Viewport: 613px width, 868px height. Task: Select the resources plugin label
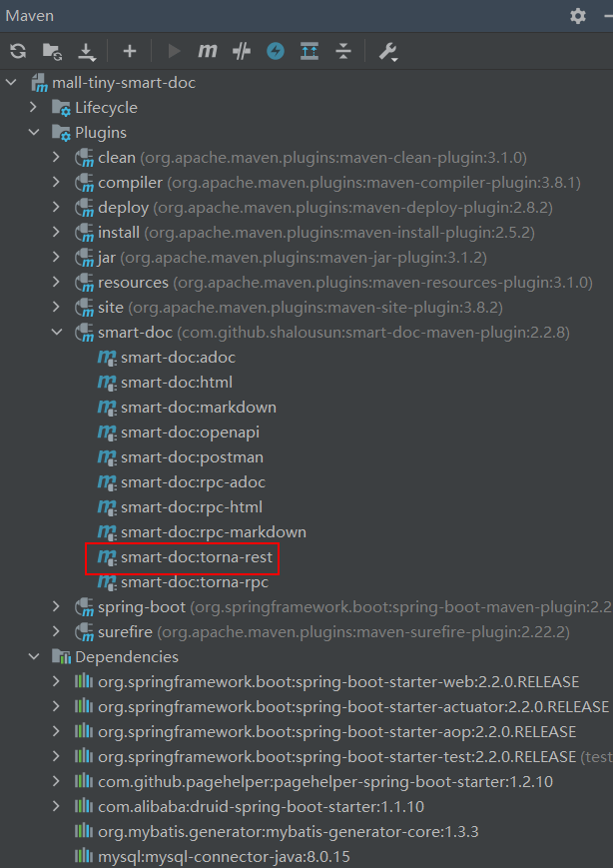(x=133, y=283)
